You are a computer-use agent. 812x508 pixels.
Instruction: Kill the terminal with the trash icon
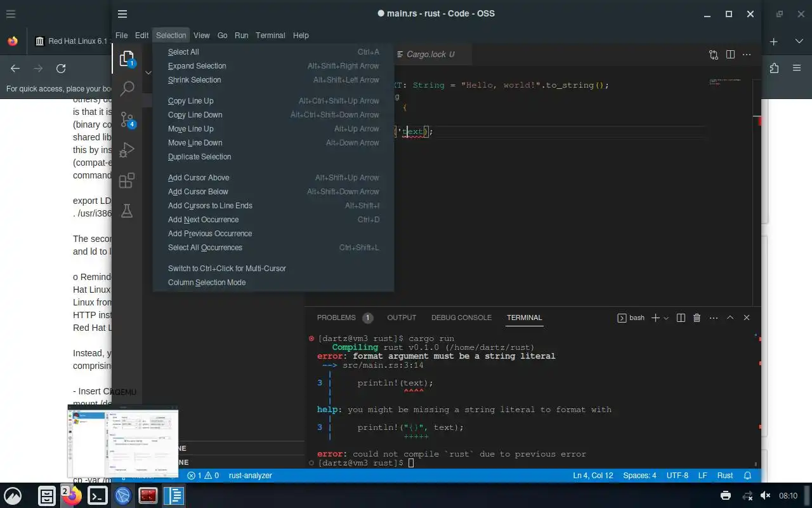point(697,317)
